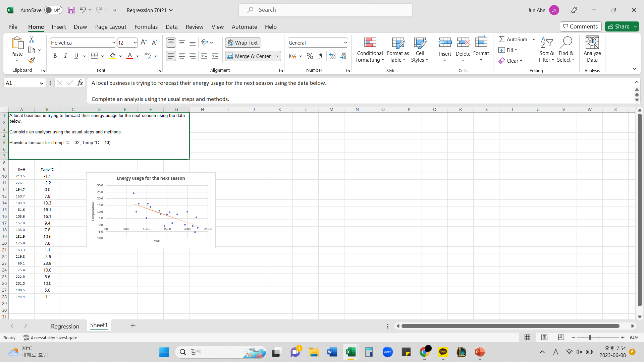The height and width of the screenshot is (362, 644).
Task: Apply Italic formatting
Action: point(66,56)
